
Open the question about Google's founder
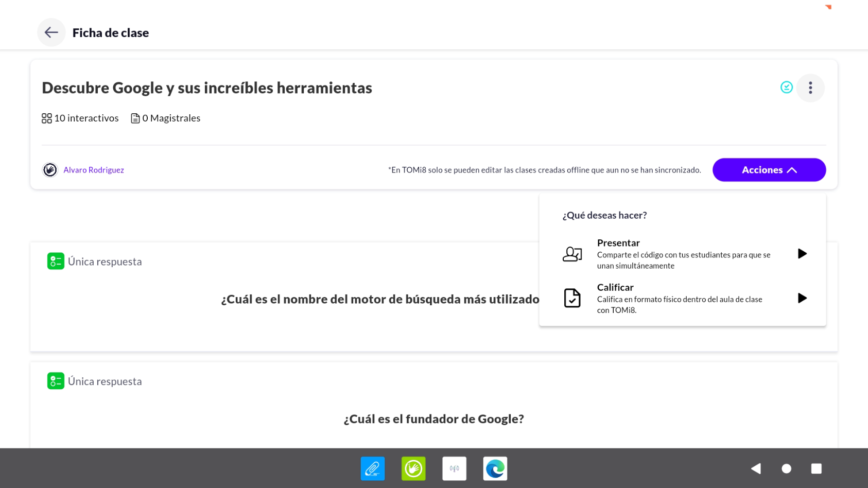pyautogui.click(x=433, y=419)
